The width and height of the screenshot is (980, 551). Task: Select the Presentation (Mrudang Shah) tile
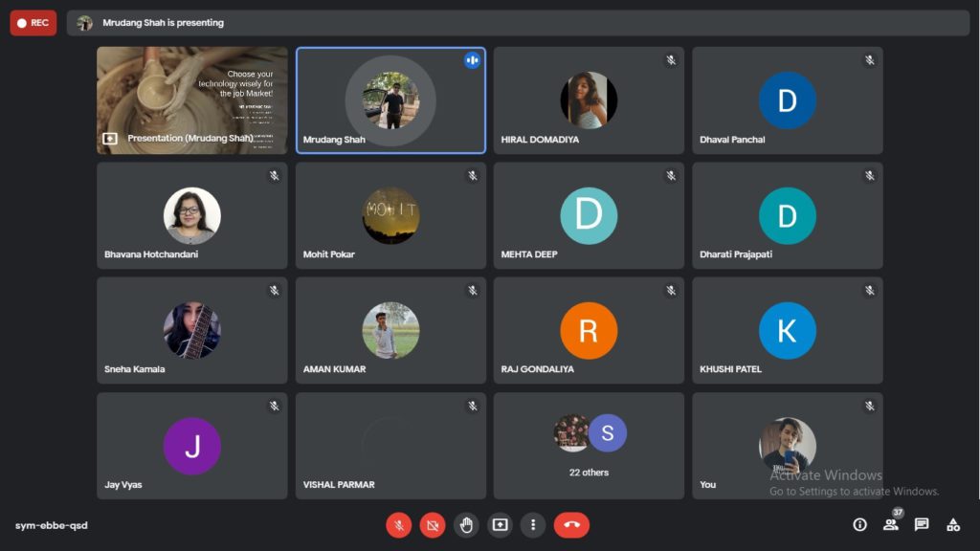point(191,100)
